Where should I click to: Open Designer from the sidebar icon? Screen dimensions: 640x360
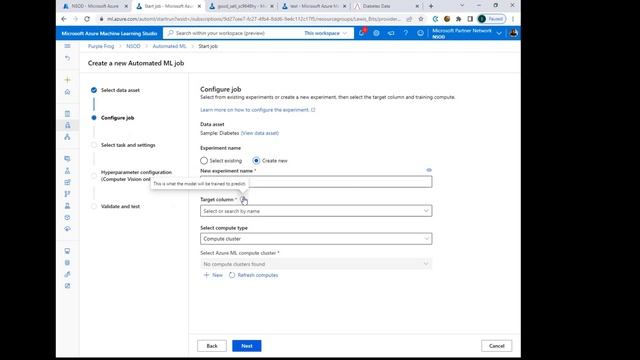coord(67,137)
